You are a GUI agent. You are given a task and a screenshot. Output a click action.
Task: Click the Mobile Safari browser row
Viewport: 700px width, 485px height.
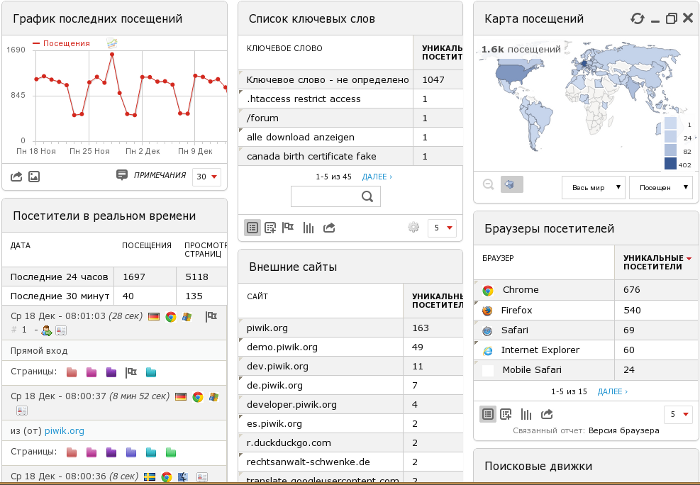[x=586, y=370]
